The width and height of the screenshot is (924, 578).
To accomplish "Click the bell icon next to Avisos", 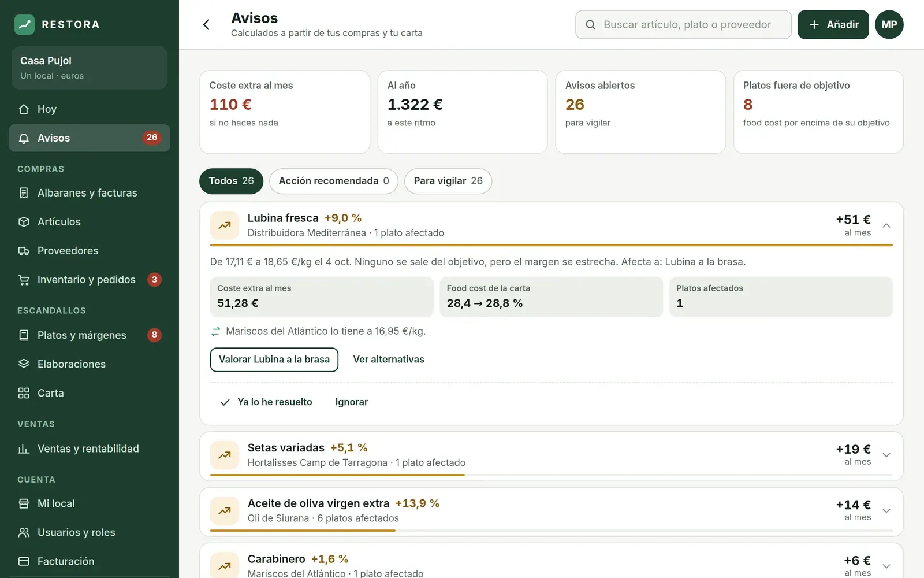I will point(24,138).
